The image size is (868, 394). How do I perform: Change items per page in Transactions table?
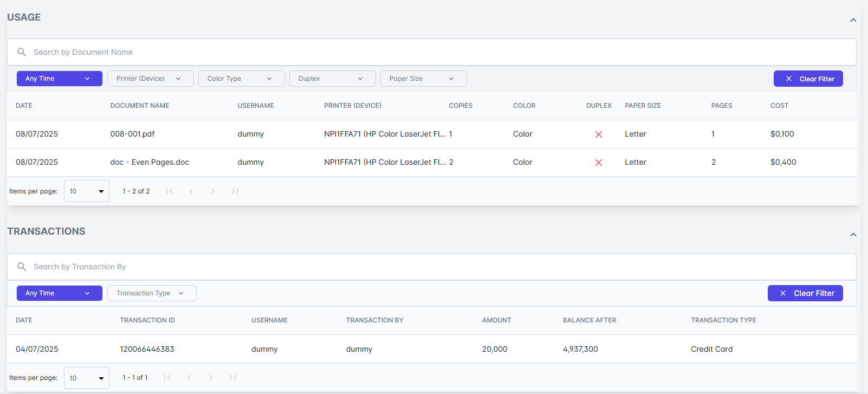click(x=87, y=378)
